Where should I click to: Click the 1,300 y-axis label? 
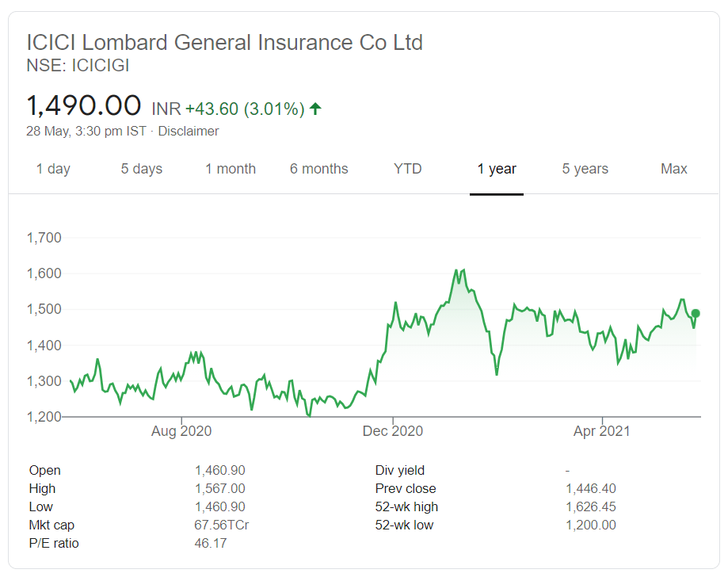tap(44, 381)
